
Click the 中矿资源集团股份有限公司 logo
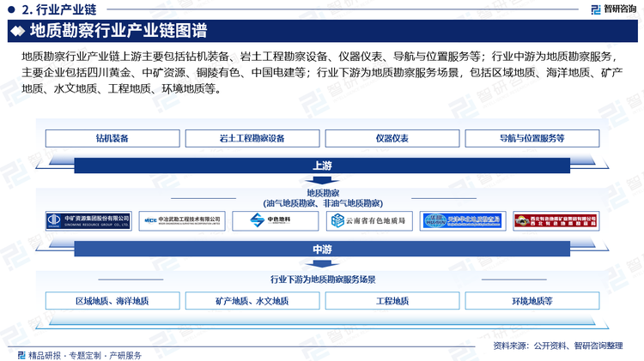(88, 221)
